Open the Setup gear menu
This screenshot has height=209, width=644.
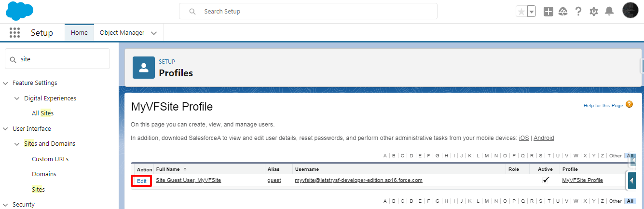(x=594, y=12)
